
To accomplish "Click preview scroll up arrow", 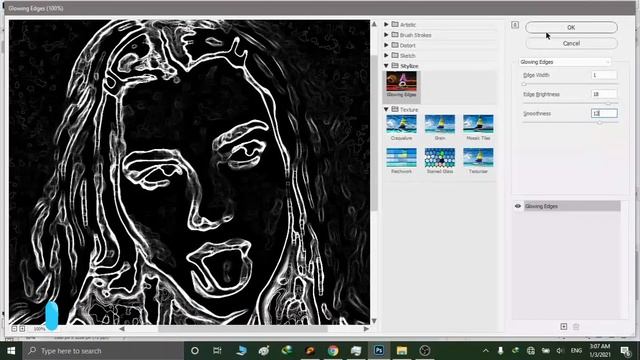I will (374, 24).
